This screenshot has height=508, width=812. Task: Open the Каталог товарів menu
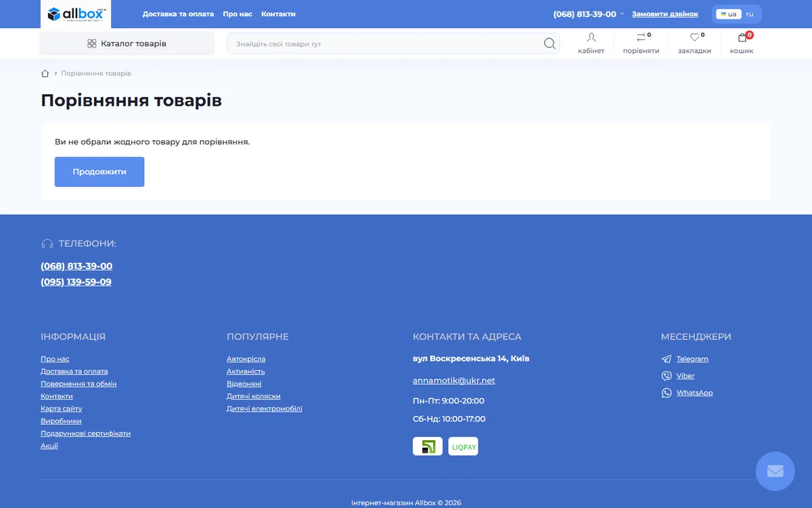pyautogui.click(x=127, y=43)
